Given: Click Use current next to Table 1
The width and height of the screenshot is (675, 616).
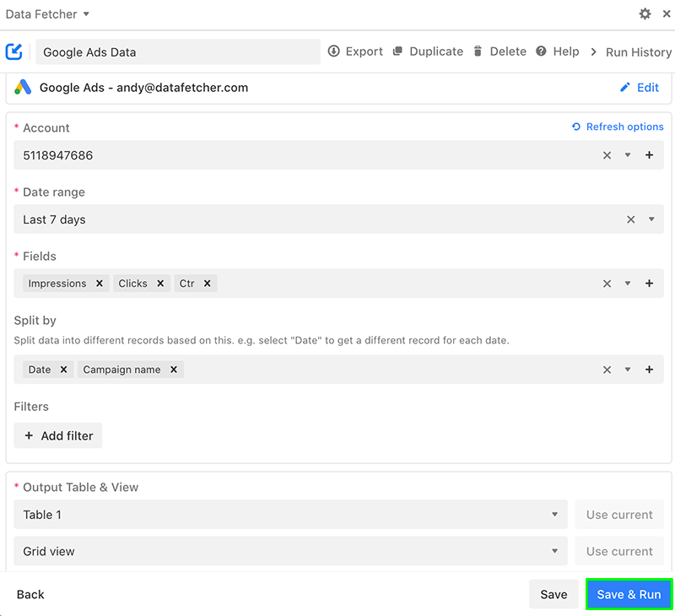Looking at the screenshot, I should pos(619,515).
